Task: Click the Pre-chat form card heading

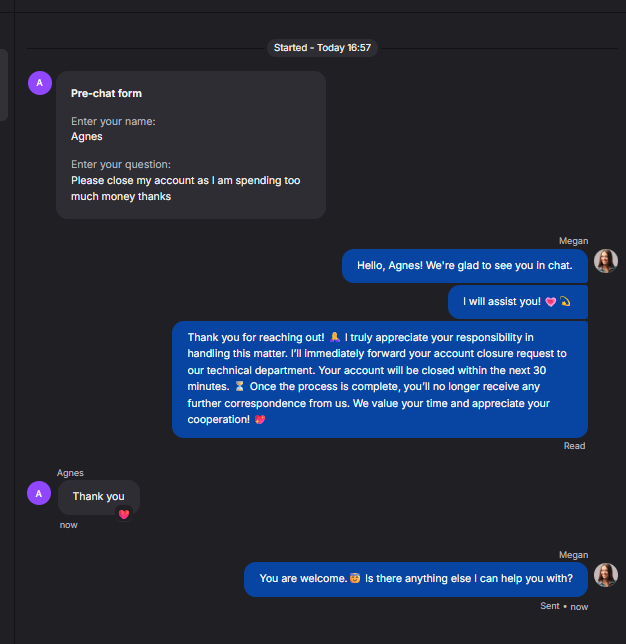Action: click(x=106, y=94)
